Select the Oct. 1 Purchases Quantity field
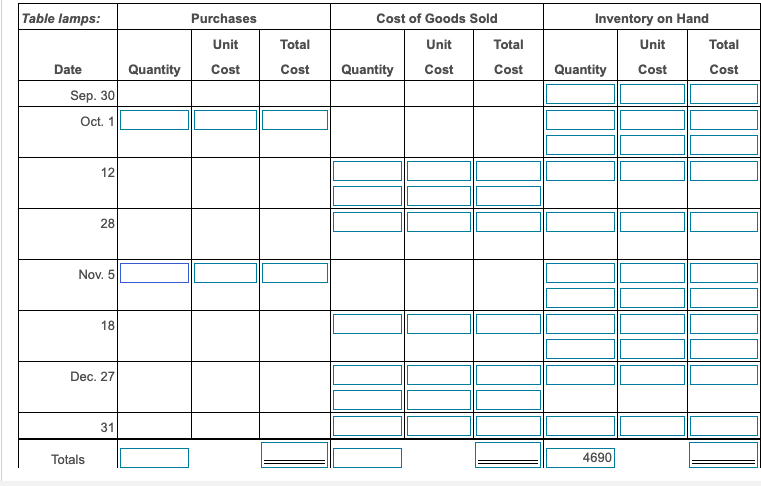 point(154,120)
